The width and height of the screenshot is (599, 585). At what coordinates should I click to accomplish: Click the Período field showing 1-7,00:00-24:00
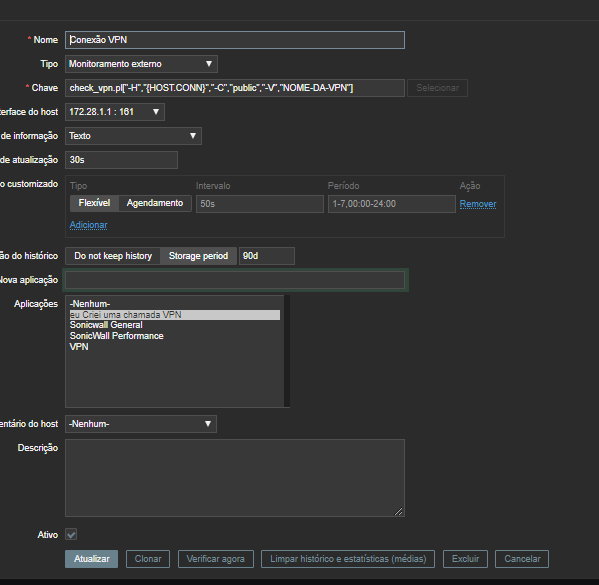392,204
